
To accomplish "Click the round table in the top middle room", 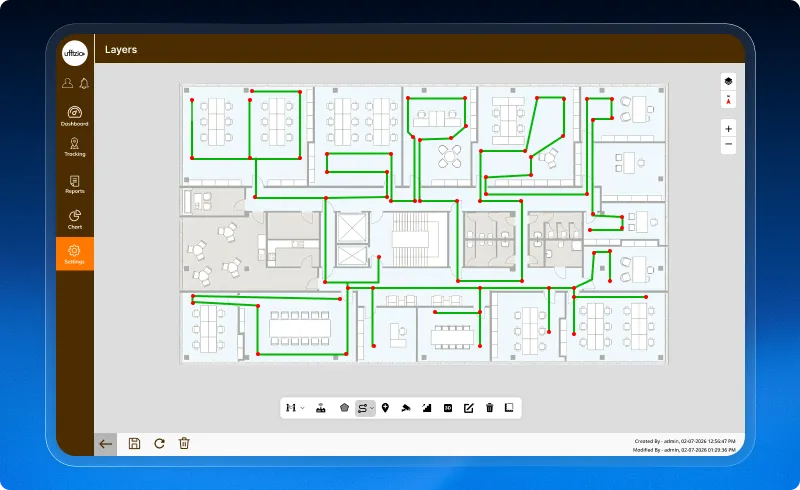I will [x=449, y=157].
